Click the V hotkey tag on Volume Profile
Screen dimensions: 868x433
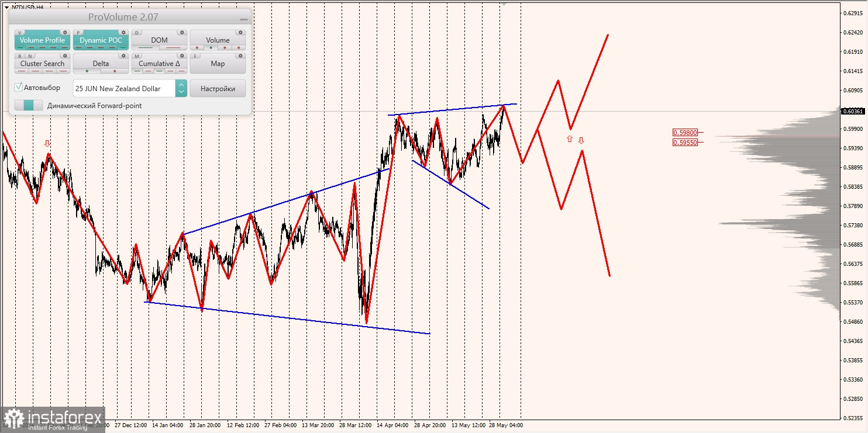20,33
